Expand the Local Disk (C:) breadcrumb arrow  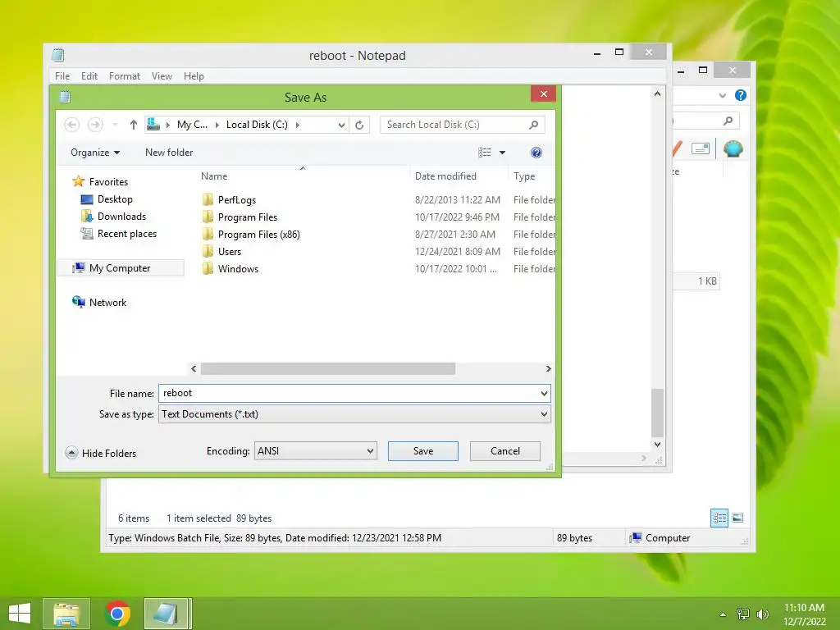point(297,125)
